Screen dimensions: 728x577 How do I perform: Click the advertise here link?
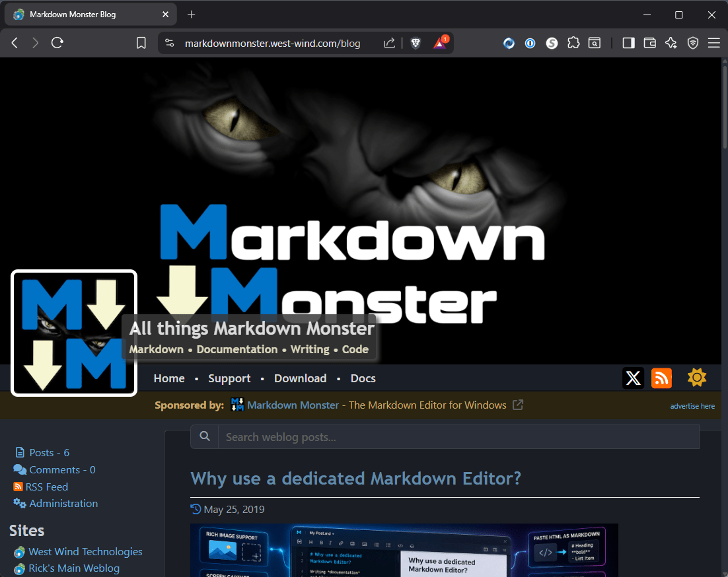[x=692, y=406]
